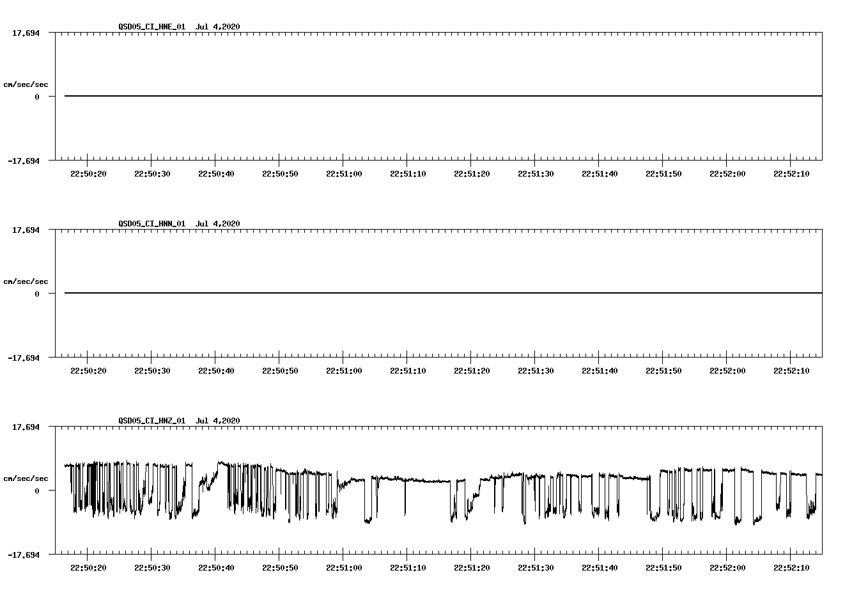The height and width of the screenshot is (591, 868).
Task: Select the 17.694 upper limit on HNN plot
Action: [x=26, y=230]
